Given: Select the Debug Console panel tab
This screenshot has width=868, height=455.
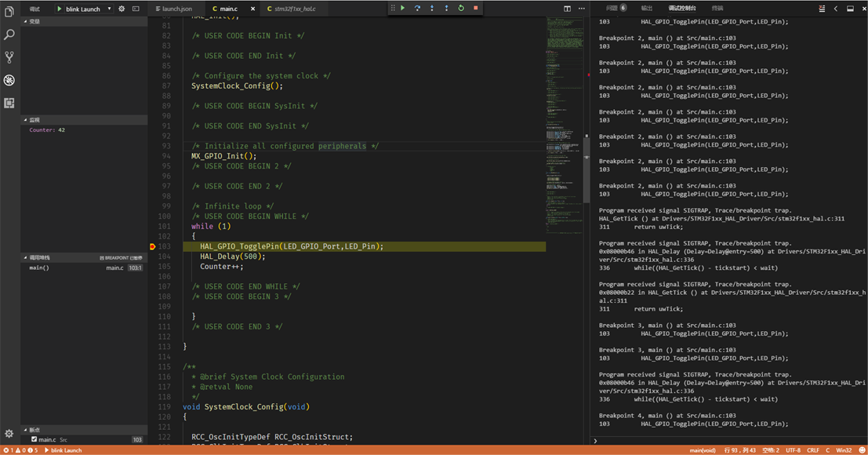Looking at the screenshot, I should coord(682,9).
